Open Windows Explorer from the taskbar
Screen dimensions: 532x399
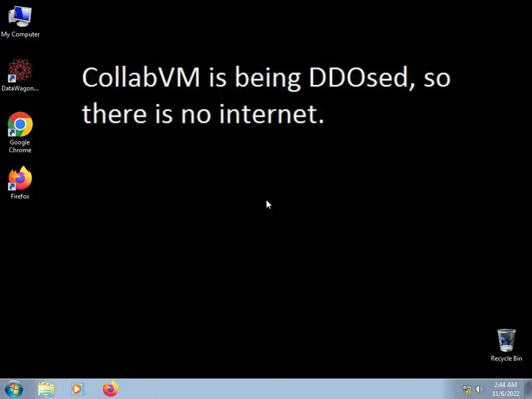[x=46, y=389]
